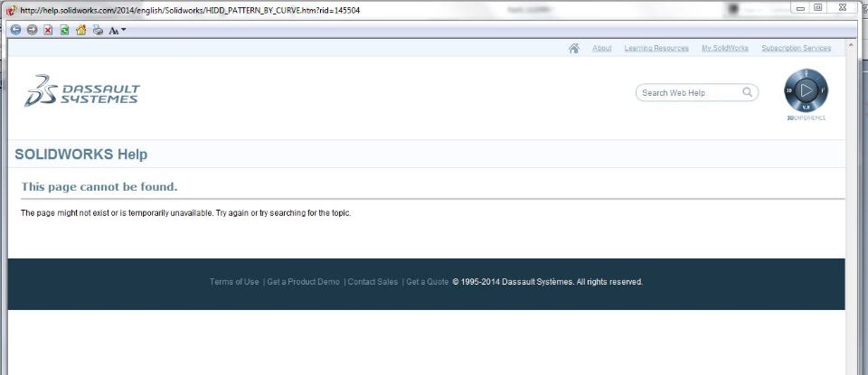Click the help URL in the title bar
The height and width of the screenshot is (375, 868).
click(191, 10)
